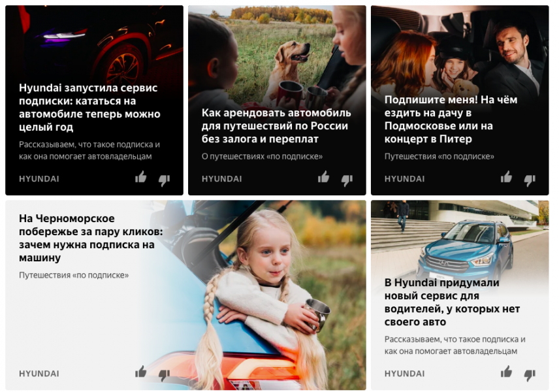Like the new Hyundai service for drivers card
Image resolution: width=559 pixels, height=392 pixels.
click(x=506, y=372)
